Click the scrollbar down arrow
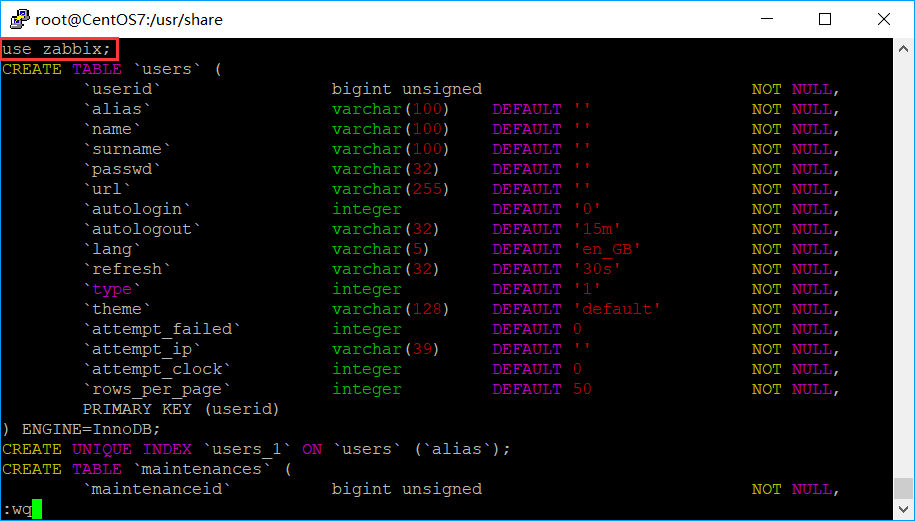 [904, 512]
